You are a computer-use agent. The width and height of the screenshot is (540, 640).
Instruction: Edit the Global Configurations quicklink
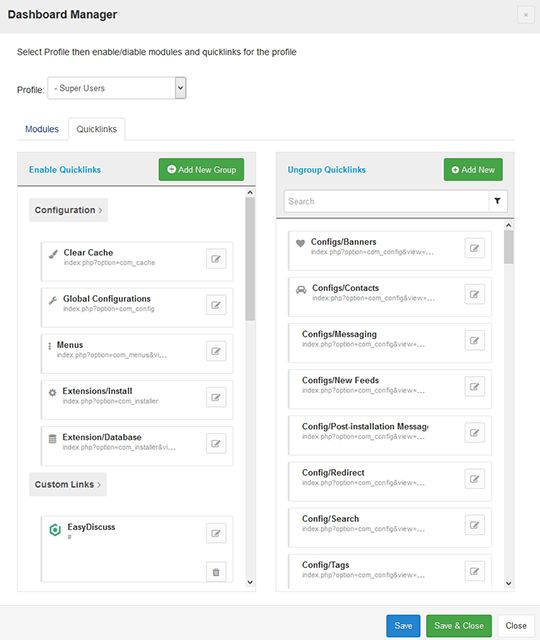point(216,305)
